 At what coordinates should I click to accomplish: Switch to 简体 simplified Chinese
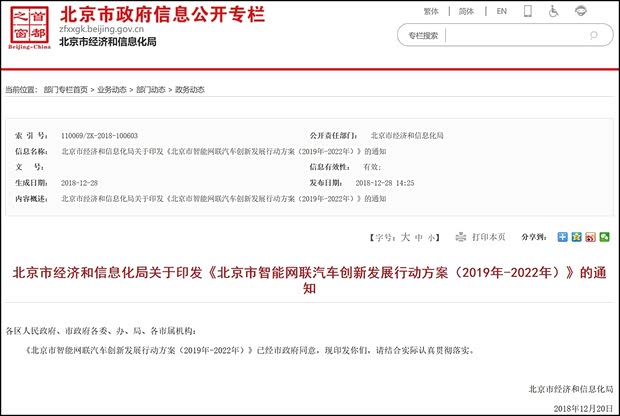click(x=466, y=11)
